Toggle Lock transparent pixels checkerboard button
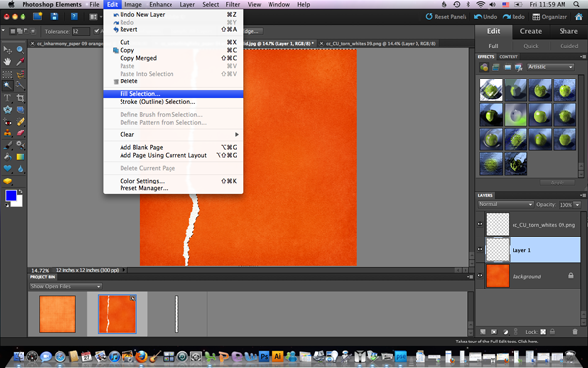 (543, 332)
